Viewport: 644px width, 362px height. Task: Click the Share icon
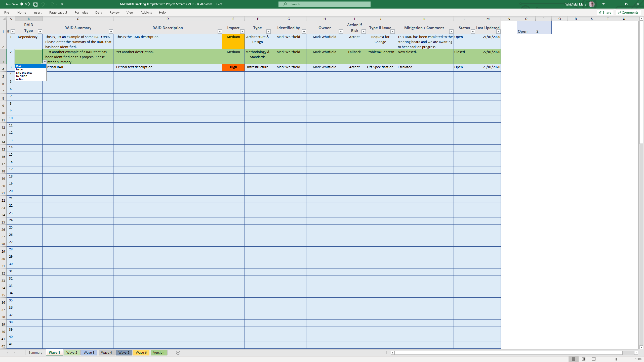605,12
